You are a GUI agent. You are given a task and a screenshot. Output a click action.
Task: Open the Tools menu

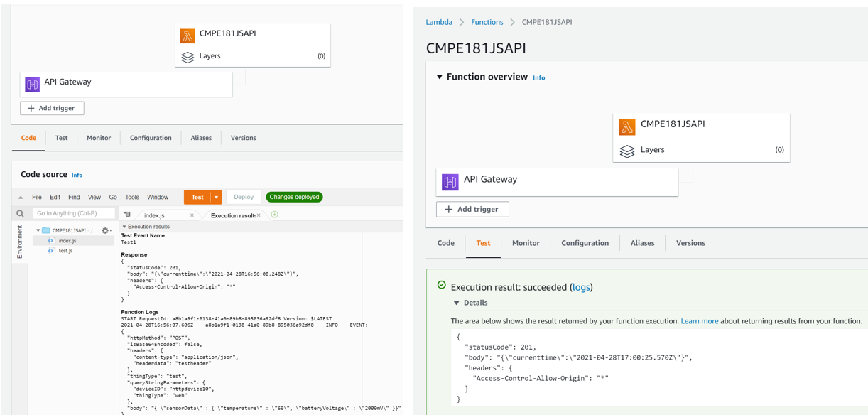(x=132, y=198)
